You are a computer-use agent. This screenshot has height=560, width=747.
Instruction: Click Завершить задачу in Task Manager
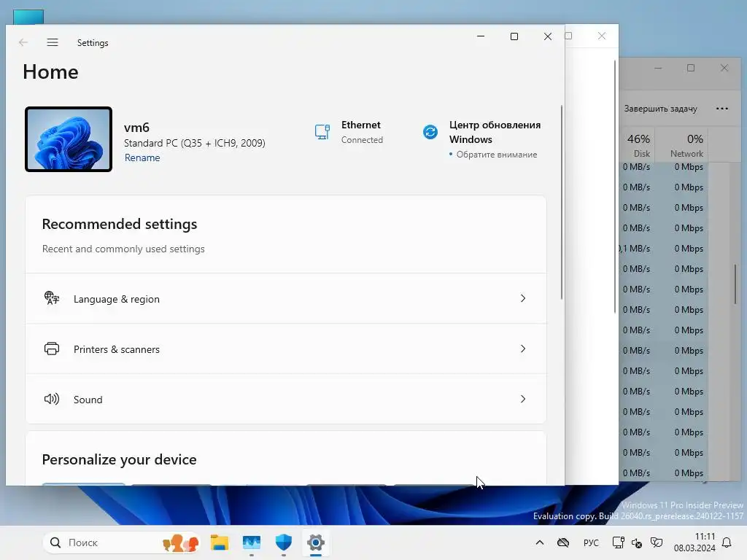[660, 109]
